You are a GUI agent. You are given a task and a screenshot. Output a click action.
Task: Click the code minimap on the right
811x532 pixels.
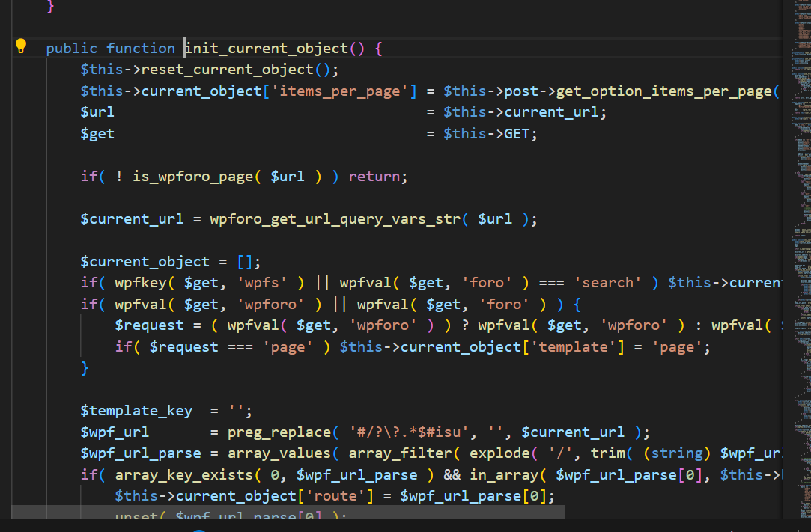point(802,258)
